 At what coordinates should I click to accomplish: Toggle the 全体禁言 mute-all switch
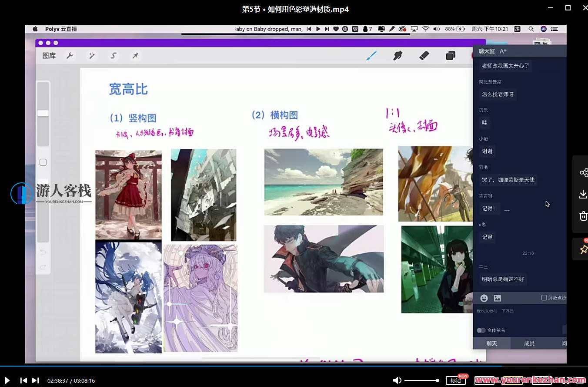pos(481,330)
